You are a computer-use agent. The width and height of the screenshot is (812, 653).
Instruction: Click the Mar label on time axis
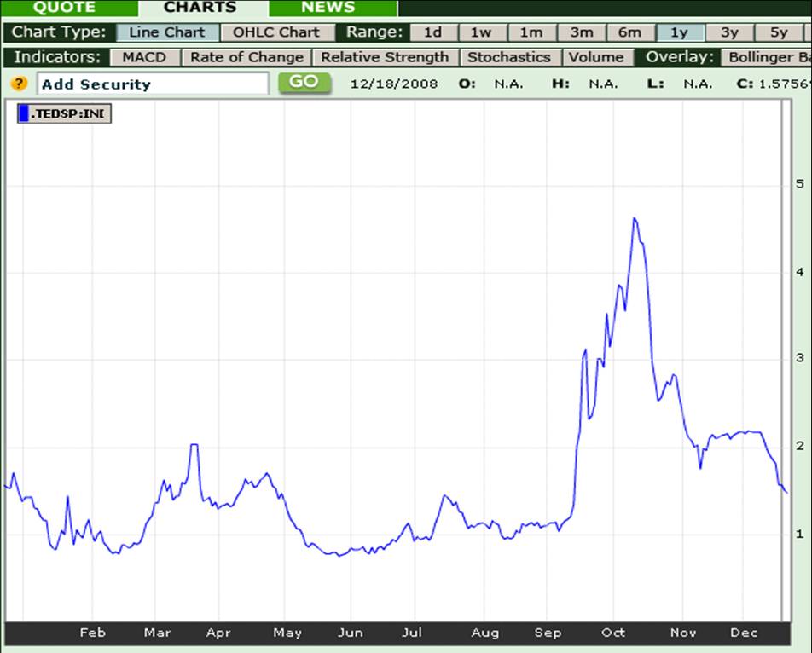coord(157,633)
